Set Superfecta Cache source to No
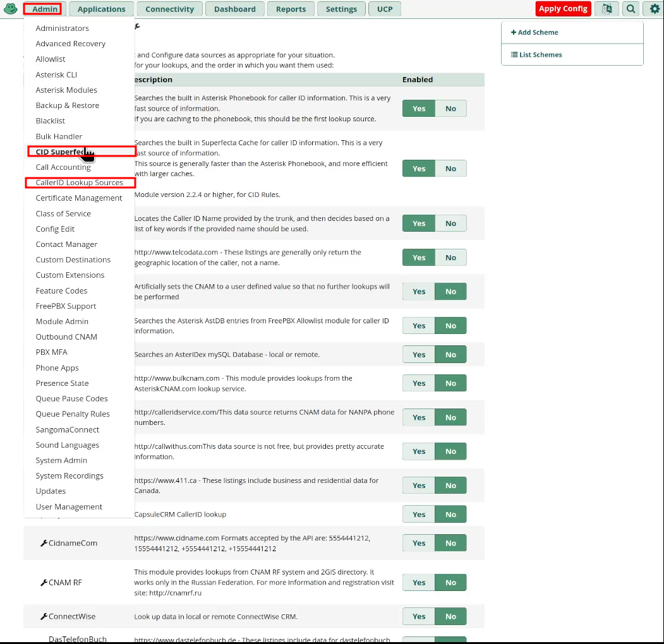This screenshot has width=664, height=644. tap(450, 169)
